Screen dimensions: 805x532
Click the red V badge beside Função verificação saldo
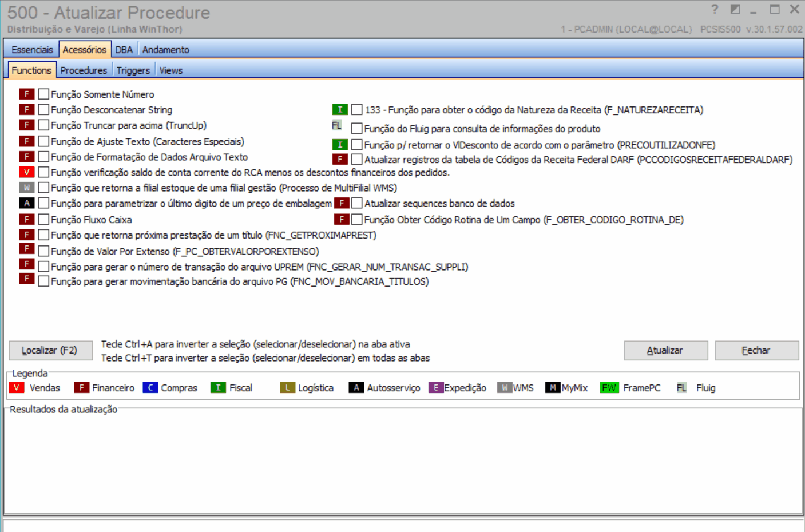click(x=26, y=172)
